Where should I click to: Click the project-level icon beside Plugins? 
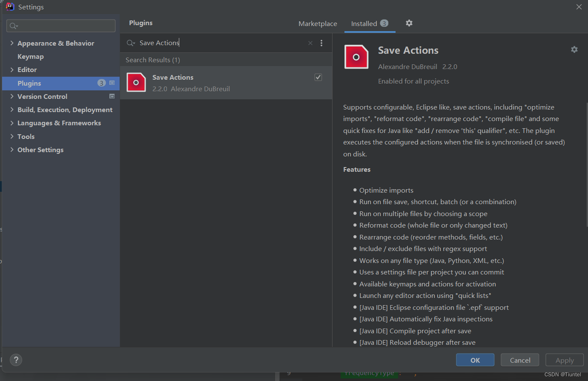point(112,83)
